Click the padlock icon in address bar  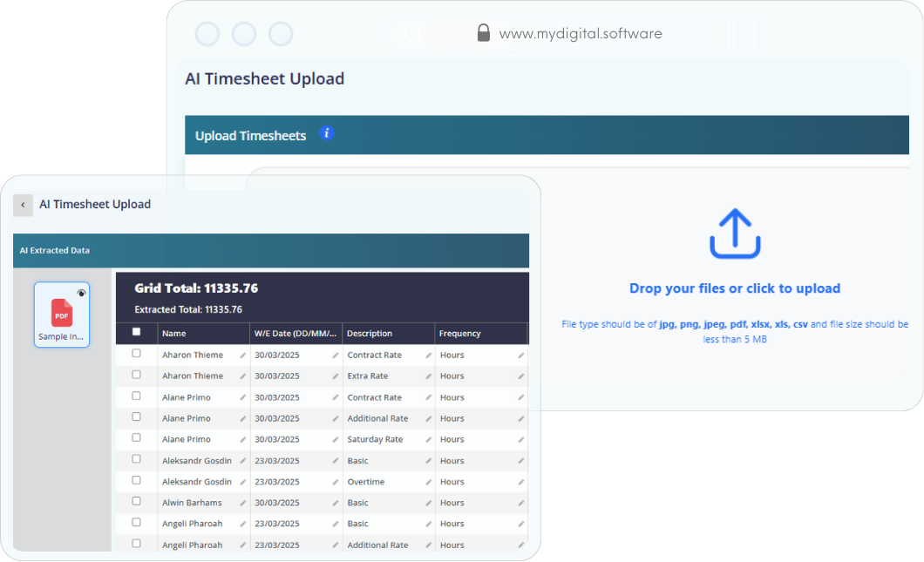484,34
